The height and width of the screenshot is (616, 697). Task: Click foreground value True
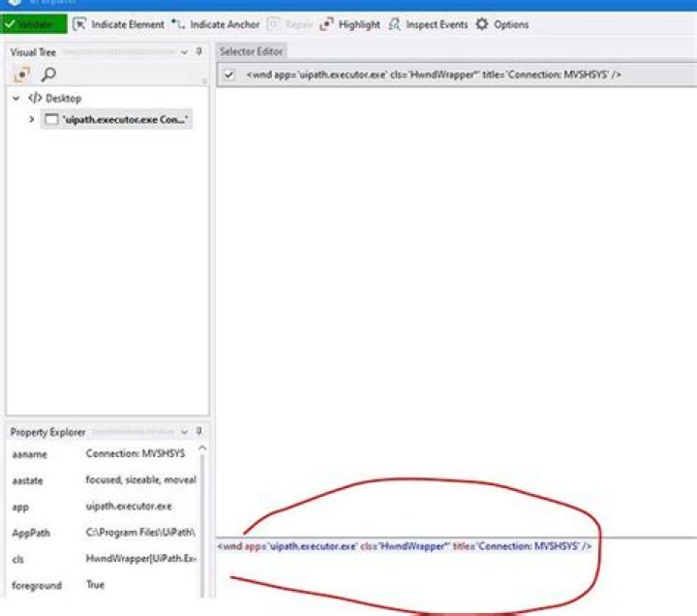point(95,584)
